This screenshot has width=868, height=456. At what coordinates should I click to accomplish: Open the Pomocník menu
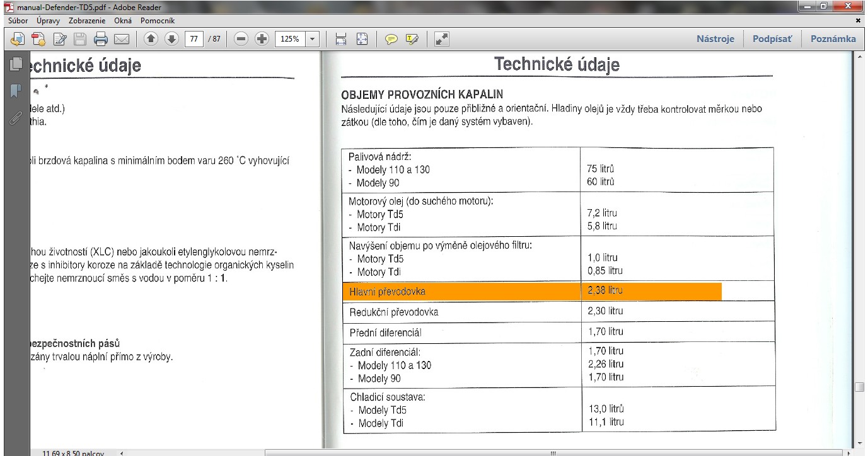[x=157, y=21]
